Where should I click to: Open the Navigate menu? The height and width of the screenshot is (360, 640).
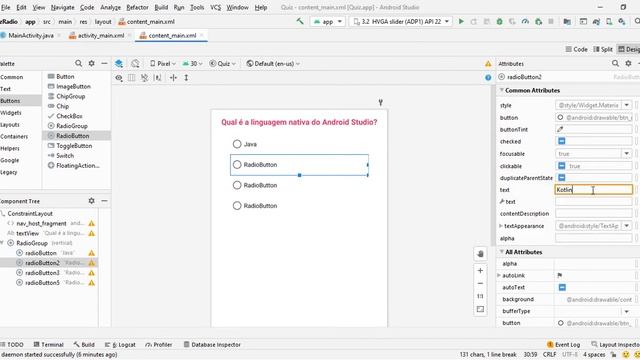coord(62,7)
